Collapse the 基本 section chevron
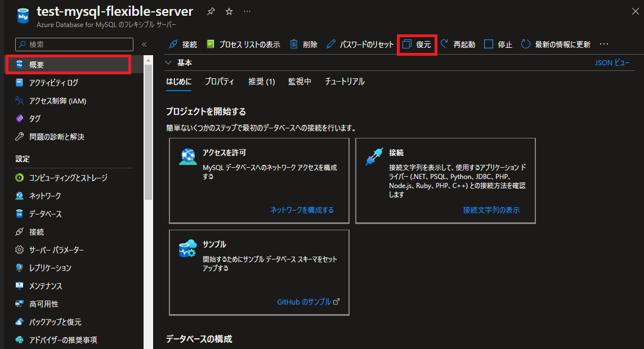644x349 pixels. click(x=168, y=63)
